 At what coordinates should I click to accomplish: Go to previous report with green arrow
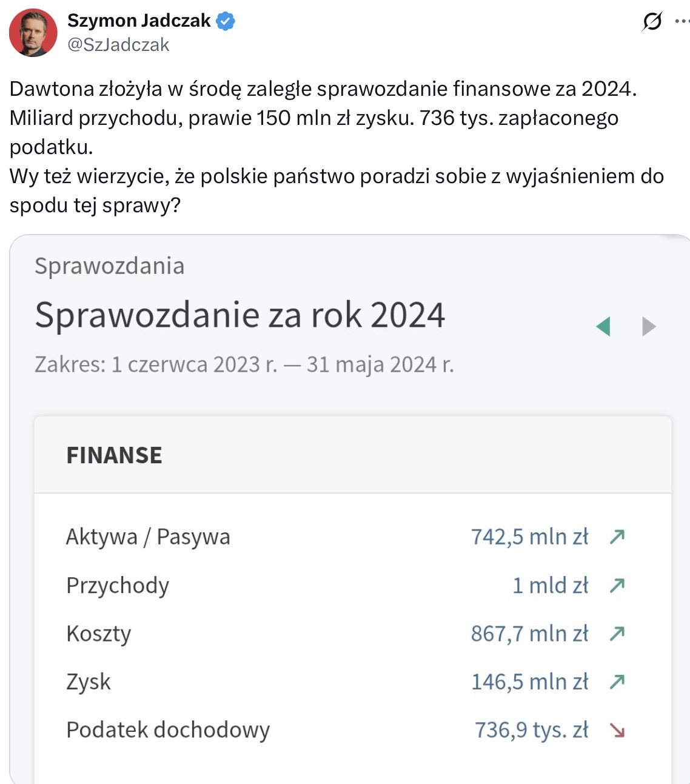[603, 327]
